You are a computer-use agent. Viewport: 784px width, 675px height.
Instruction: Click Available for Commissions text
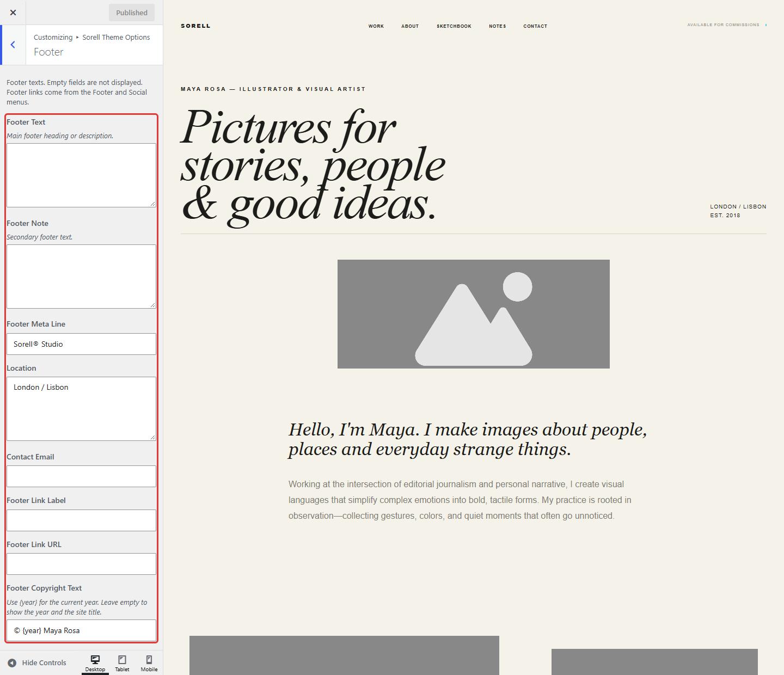tap(723, 25)
